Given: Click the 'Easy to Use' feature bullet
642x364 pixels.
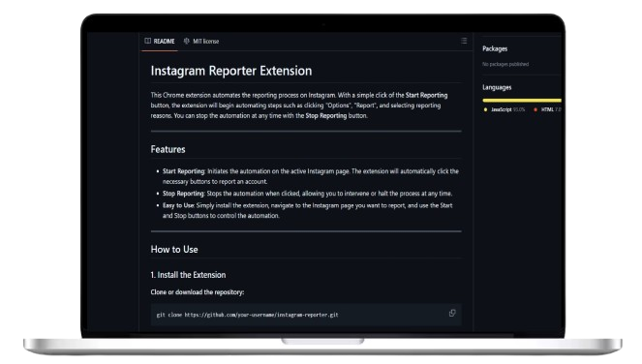Looking at the screenshot, I should [x=307, y=210].
